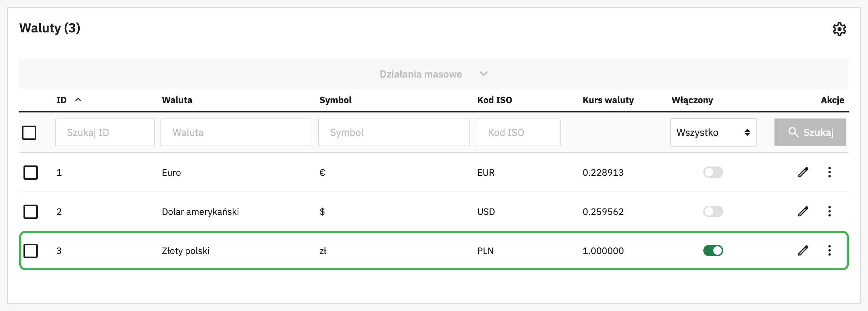Open more actions menu for Euro row
The height and width of the screenshot is (311, 868).
click(830, 172)
